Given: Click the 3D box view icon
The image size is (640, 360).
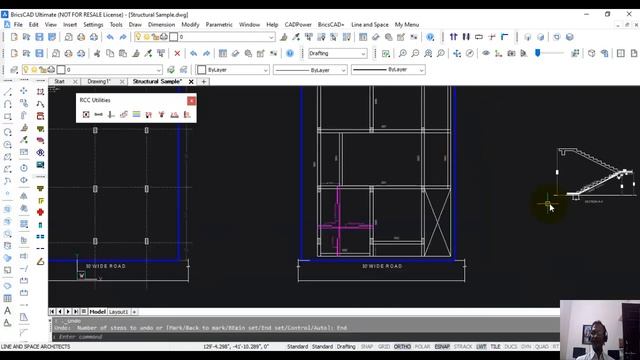Looking at the screenshot, I should [591, 53].
